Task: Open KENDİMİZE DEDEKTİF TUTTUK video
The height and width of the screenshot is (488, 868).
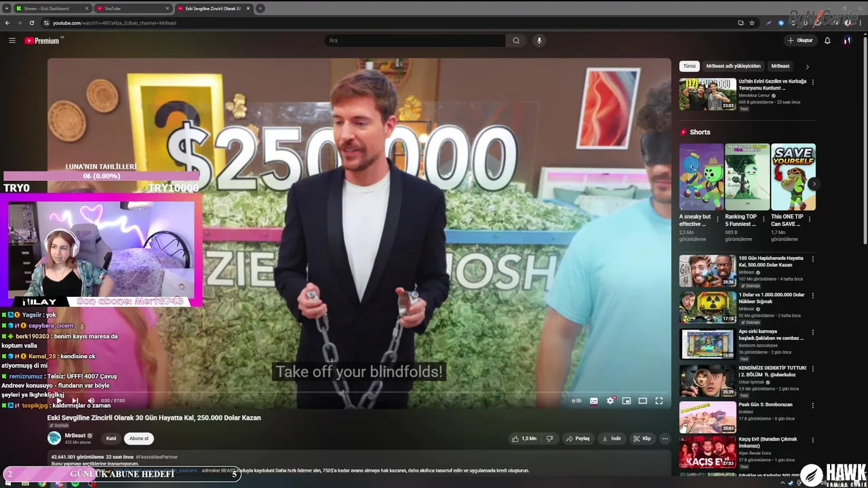Action: pos(707,380)
